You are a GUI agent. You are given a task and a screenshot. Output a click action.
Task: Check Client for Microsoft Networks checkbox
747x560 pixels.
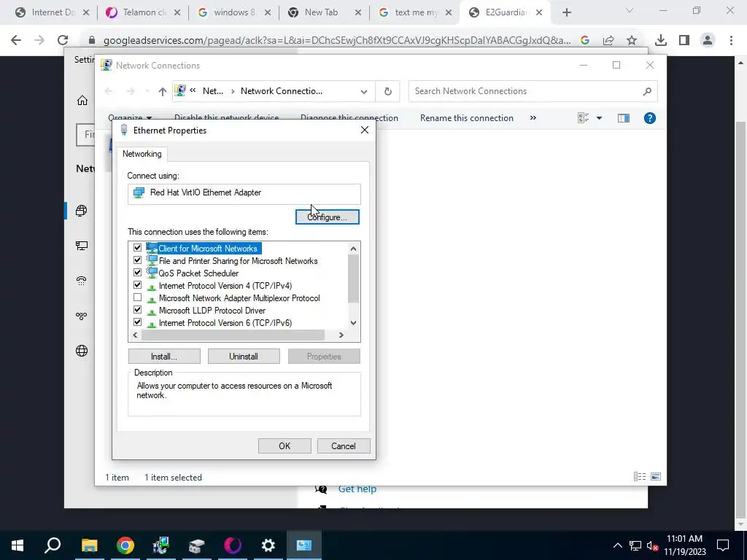[x=138, y=248]
